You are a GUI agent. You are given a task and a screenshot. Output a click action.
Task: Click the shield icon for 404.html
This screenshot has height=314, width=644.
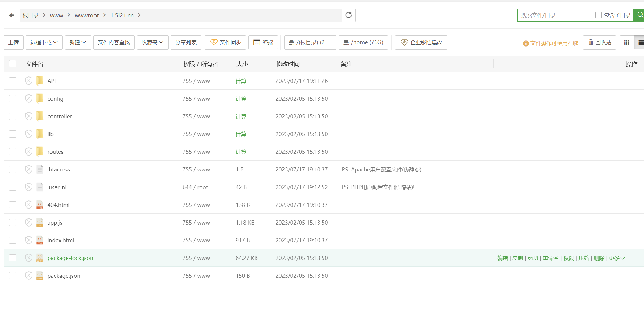point(29,205)
